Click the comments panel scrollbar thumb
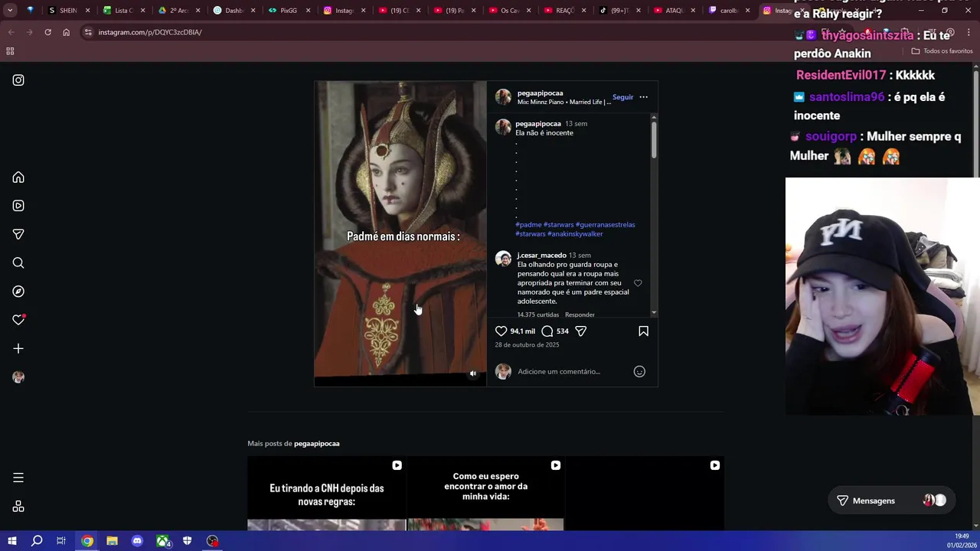980x551 pixels. pyautogui.click(x=654, y=140)
